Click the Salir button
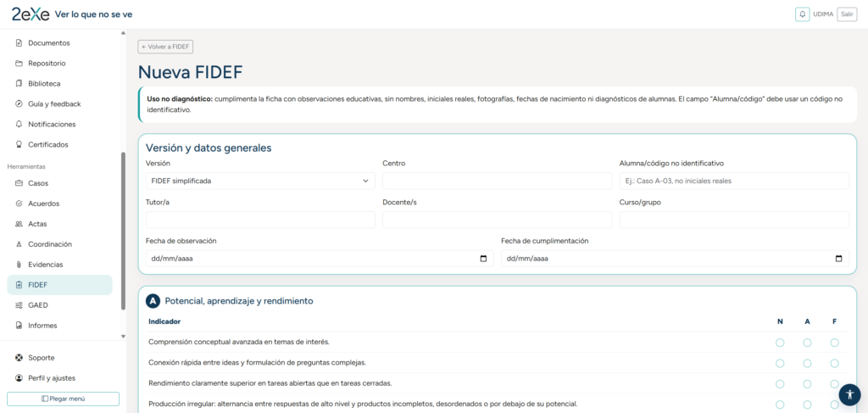The height and width of the screenshot is (413, 868). (847, 14)
